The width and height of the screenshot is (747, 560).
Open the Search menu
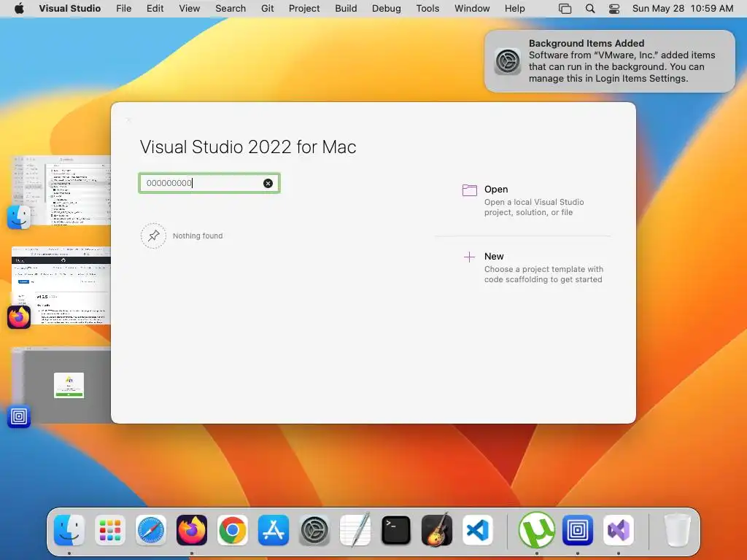[x=231, y=9]
